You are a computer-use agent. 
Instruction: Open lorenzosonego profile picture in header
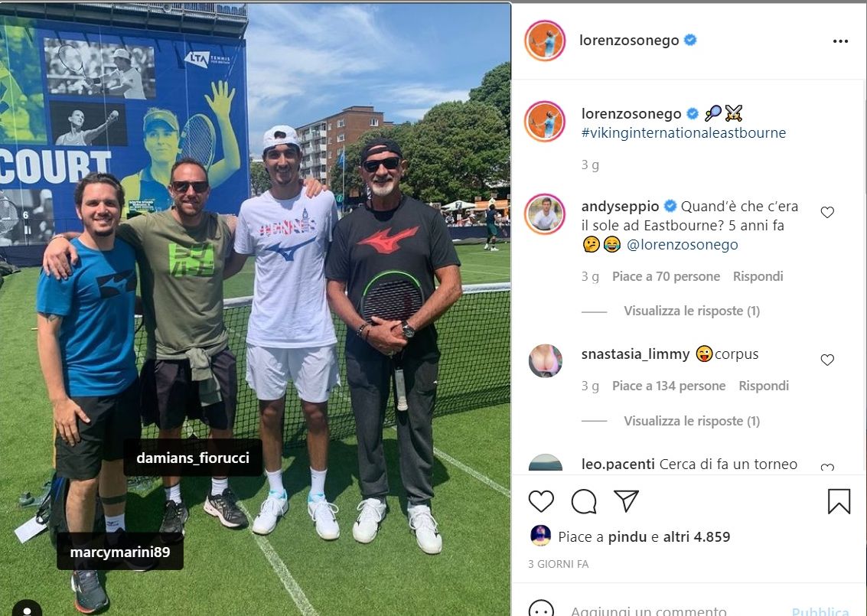pos(545,41)
